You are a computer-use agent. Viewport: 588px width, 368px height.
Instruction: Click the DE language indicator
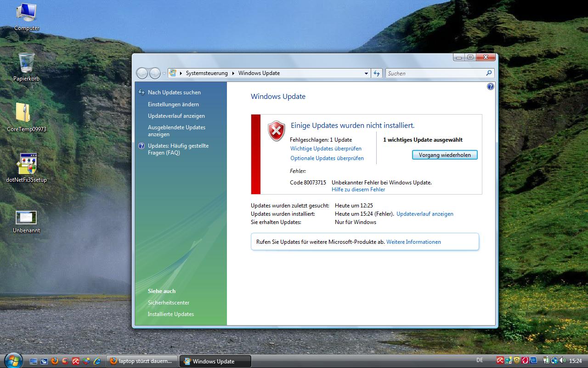click(480, 360)
